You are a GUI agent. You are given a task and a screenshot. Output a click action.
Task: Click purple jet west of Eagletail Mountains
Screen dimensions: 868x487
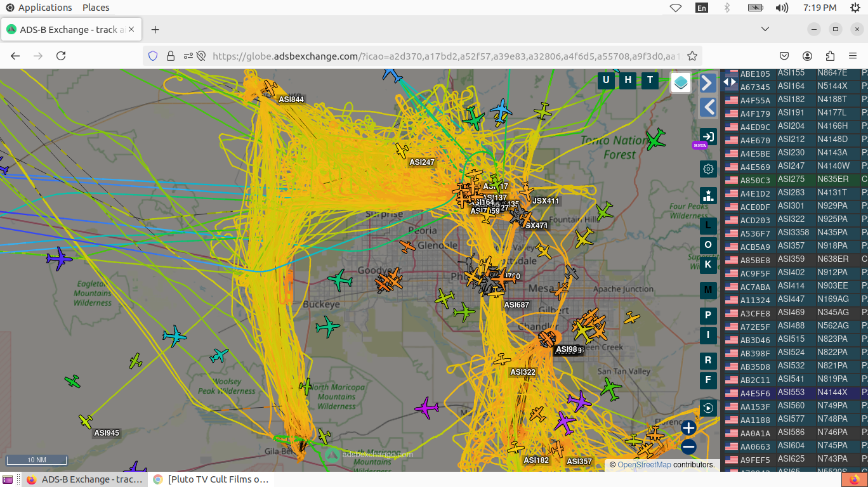(59, 259)
